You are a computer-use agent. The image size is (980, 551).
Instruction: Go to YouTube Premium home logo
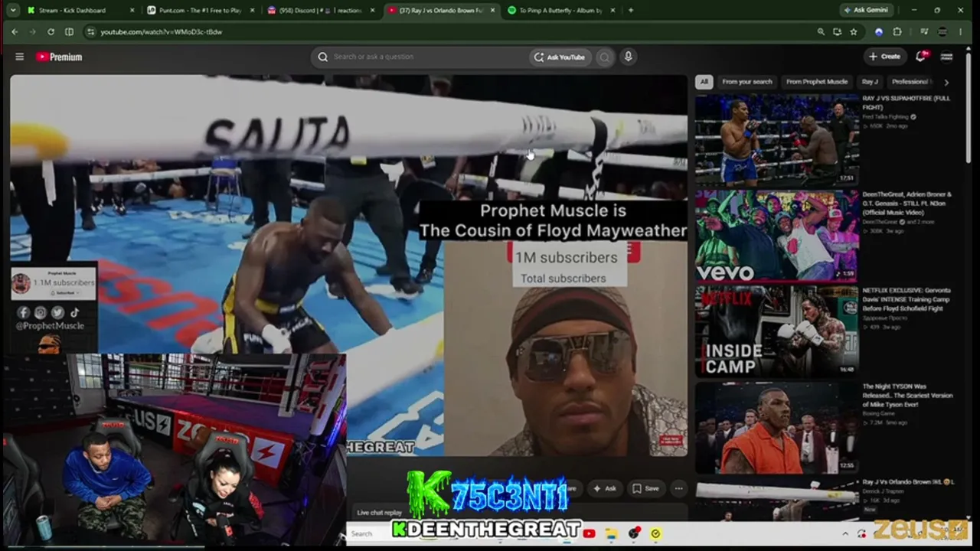(x=59, y=57)
